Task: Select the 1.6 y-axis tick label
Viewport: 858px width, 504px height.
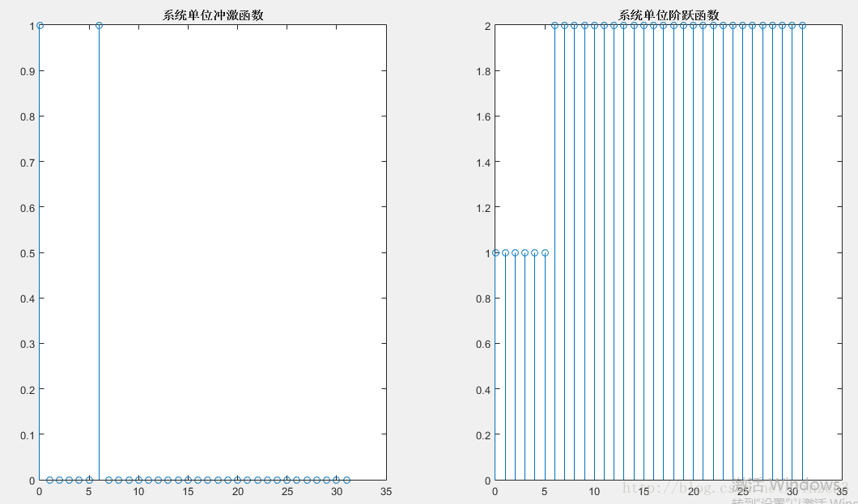Action: 484,116
